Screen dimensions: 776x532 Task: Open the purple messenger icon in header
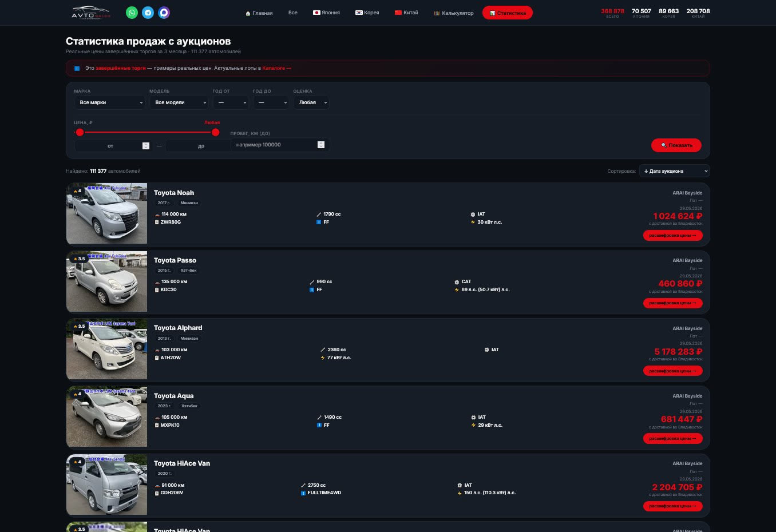click(x=164, y=13)
